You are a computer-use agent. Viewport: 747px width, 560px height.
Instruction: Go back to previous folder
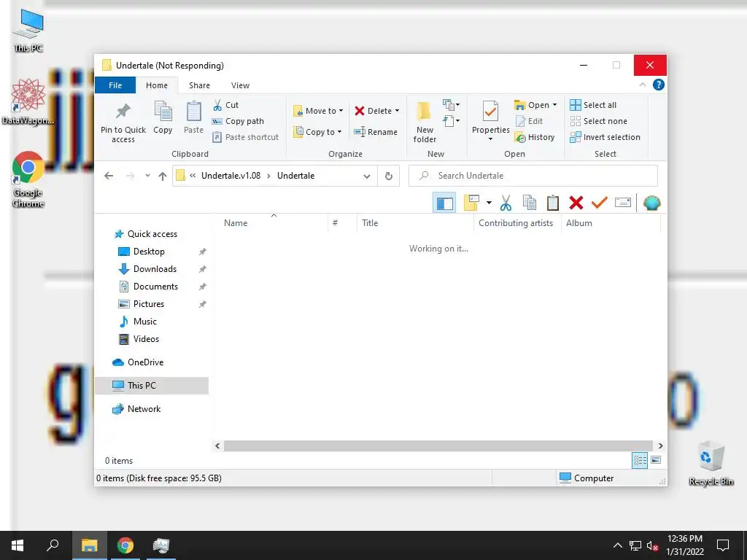pyautogui.click(x=109, y=176)
